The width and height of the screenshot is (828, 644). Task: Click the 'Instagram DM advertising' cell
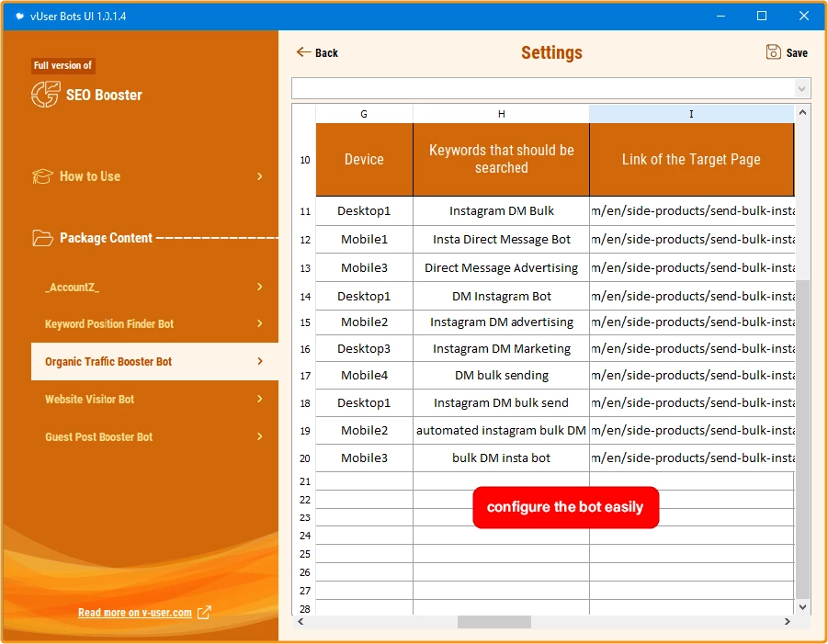click(x=501, y=322)
